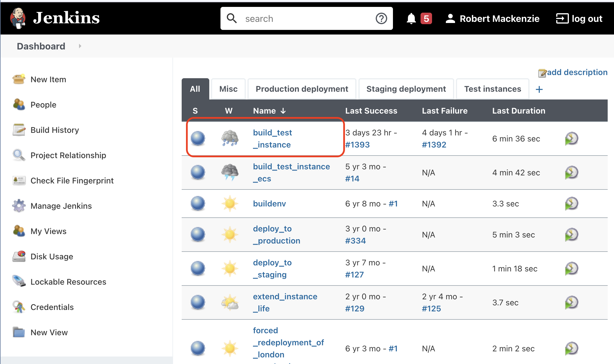Add a new view with plus tab
Viewport: 614px width, 364px height.
(x=539, y=89)
